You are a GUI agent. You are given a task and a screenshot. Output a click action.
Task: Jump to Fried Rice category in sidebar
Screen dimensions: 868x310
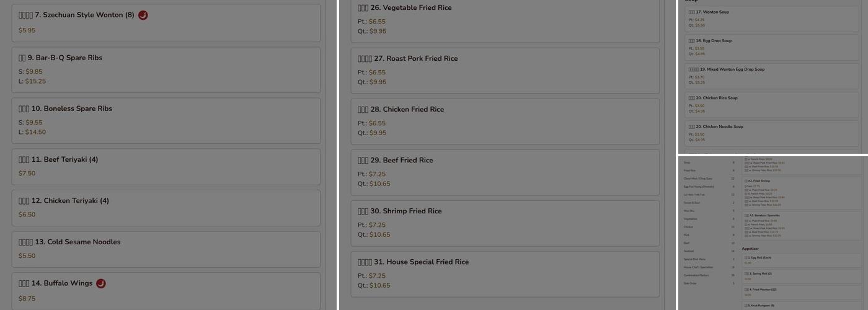pos(690,170)
